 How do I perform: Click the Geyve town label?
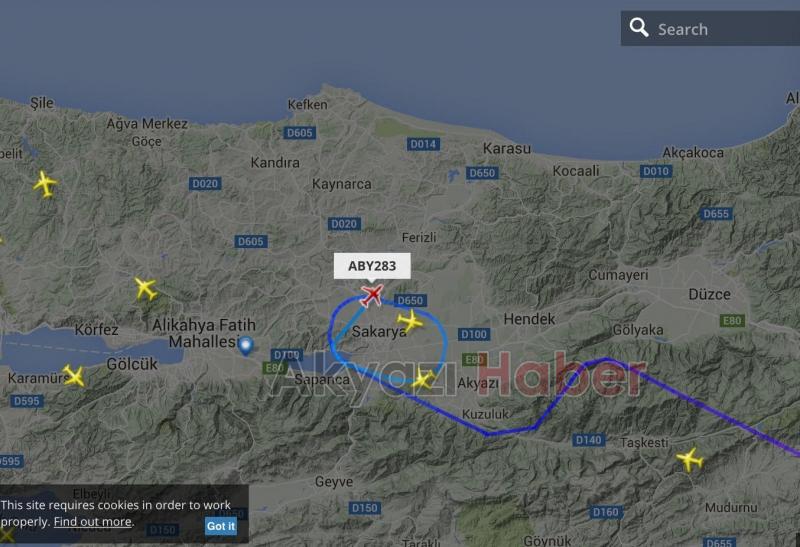click(334, 482)
